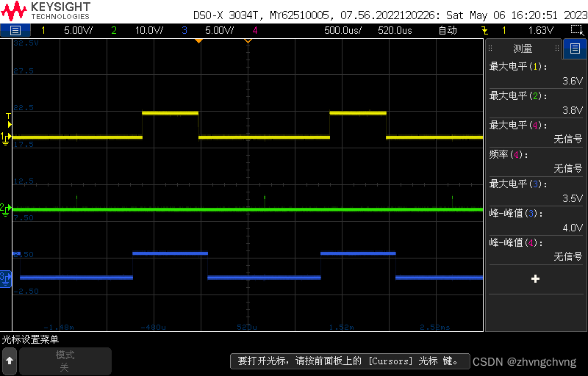The width and height of the screenshot is (588, 376).
Task: Select channel 1 number in the header
Action: click(43, 30)
